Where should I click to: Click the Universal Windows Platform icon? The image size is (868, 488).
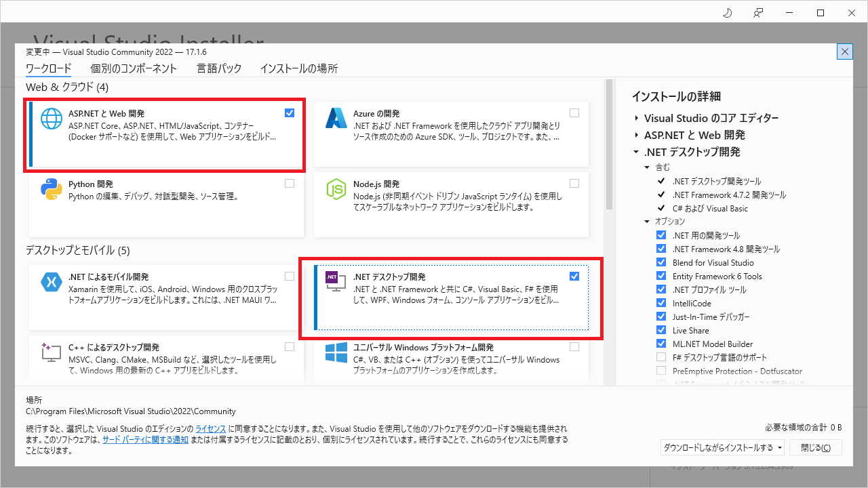tap(336, 352)
